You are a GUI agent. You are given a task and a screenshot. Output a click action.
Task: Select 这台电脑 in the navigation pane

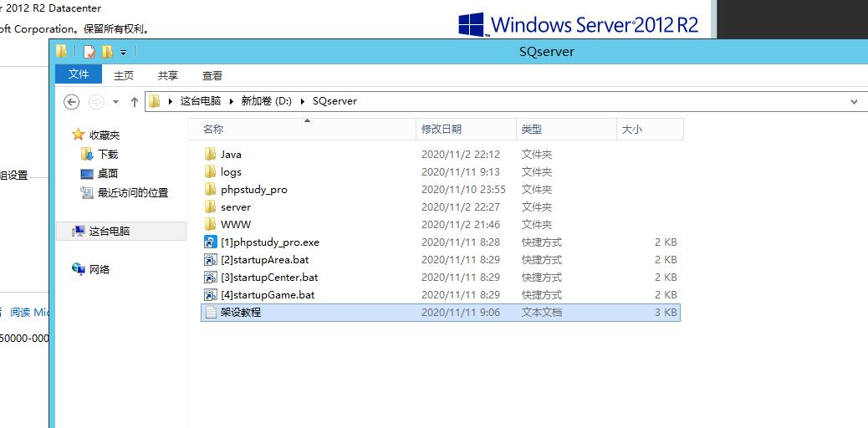coord(110,232)
